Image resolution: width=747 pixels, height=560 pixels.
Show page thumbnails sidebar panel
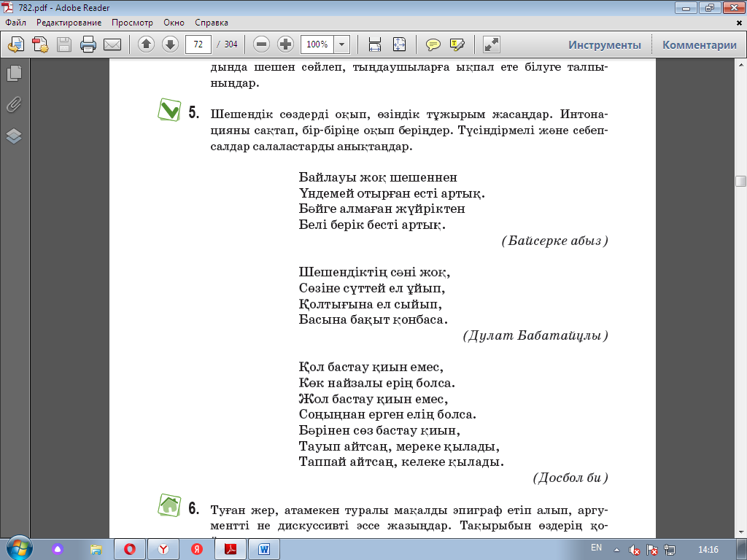click(x=15, y=73)
